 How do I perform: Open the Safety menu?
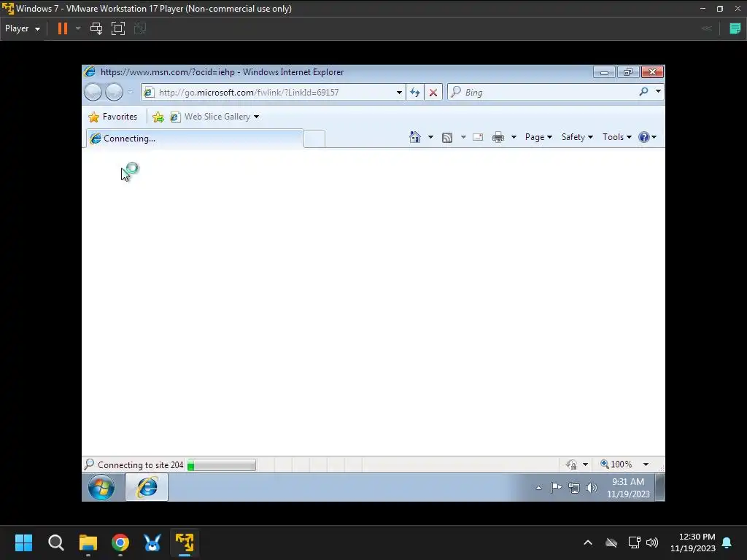point(577,137)
